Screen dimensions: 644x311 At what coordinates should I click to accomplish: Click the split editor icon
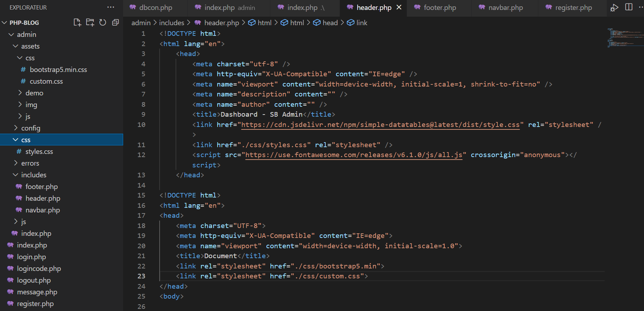(x=629, y=7)
